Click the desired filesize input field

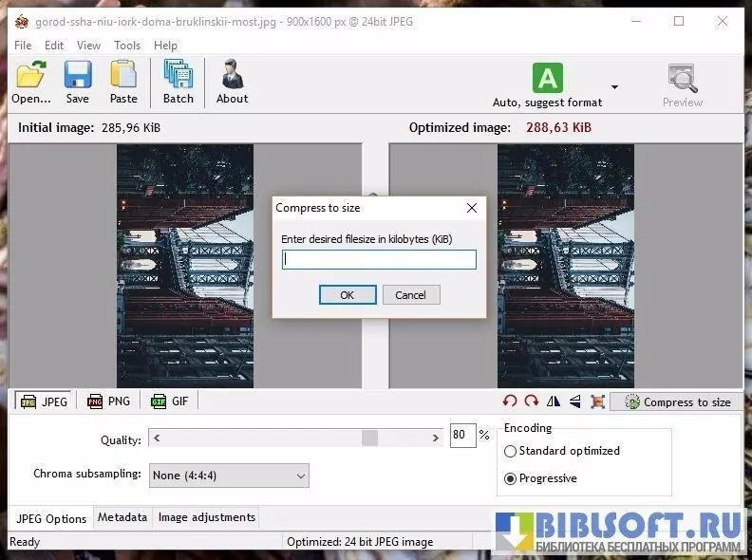(x=379, y=259)
